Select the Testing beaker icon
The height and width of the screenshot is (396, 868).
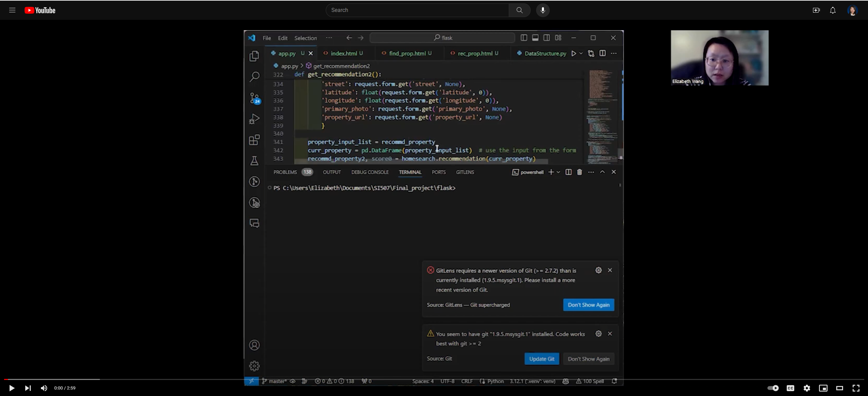[254, 161]
